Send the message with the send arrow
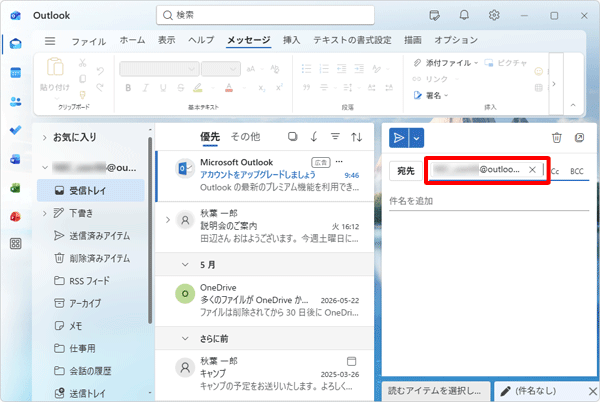 (399, 138)
